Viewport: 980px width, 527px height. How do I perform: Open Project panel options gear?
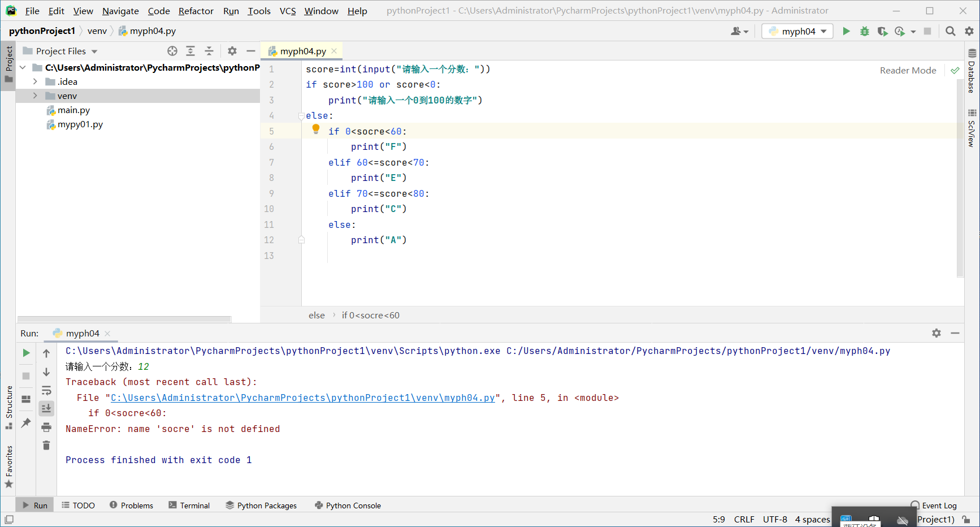click(232, 51)
